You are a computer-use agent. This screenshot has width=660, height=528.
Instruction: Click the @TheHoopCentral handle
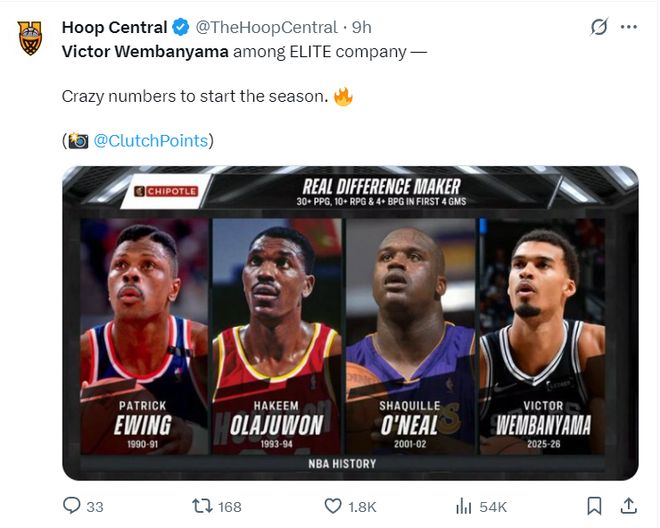[x=270, y=27]
